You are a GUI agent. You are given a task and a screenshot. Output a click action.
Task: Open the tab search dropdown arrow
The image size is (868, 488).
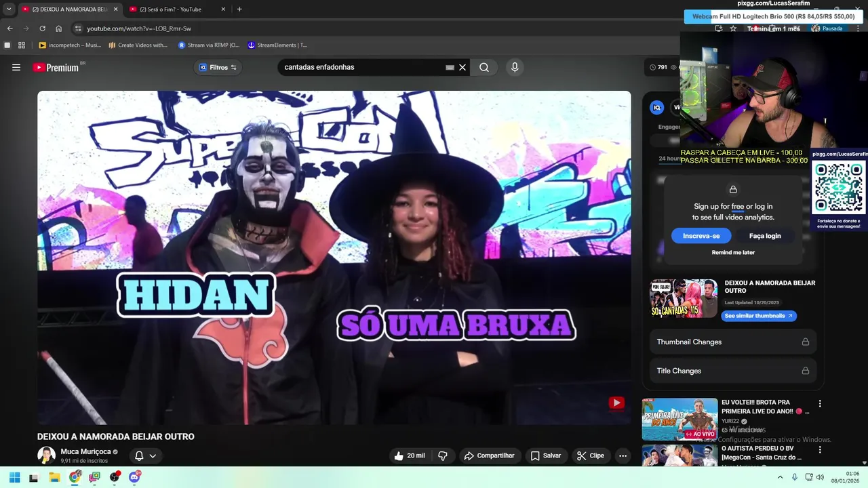click(x=8, y=9)
